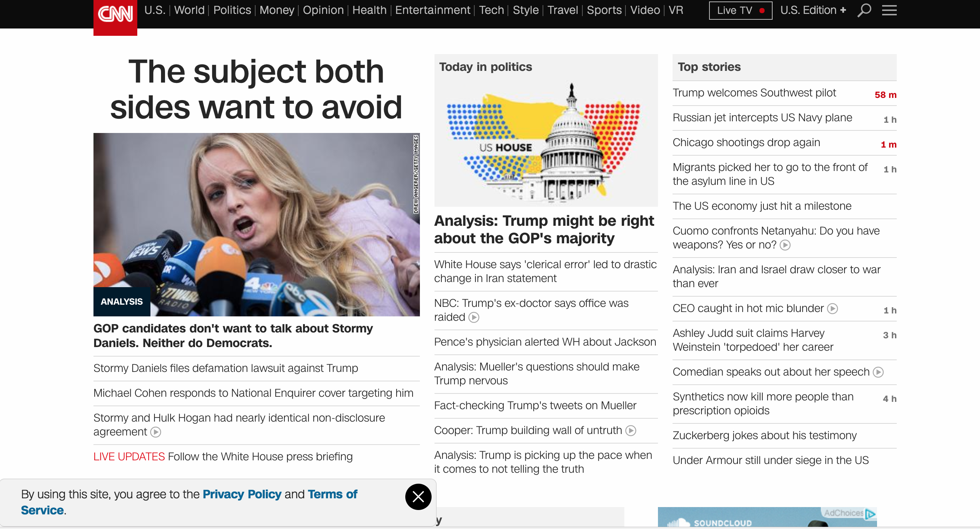The image size is (980, 529).
Task: Open Live TV
Action: click(740, 10)
